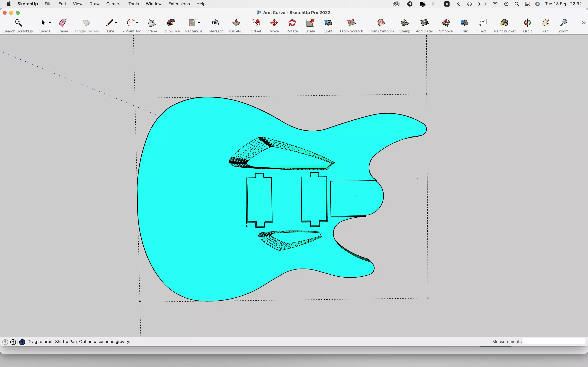This screenshot has width=588, height=367.
Task: Open the Extensions menu
Action: (179, 4)
